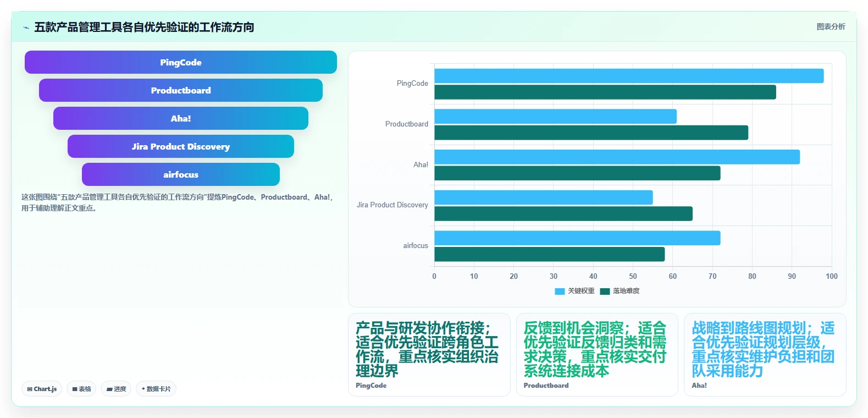
Task: Open the 反馈到机会洞察 card headline
Action: coord(595,349)
